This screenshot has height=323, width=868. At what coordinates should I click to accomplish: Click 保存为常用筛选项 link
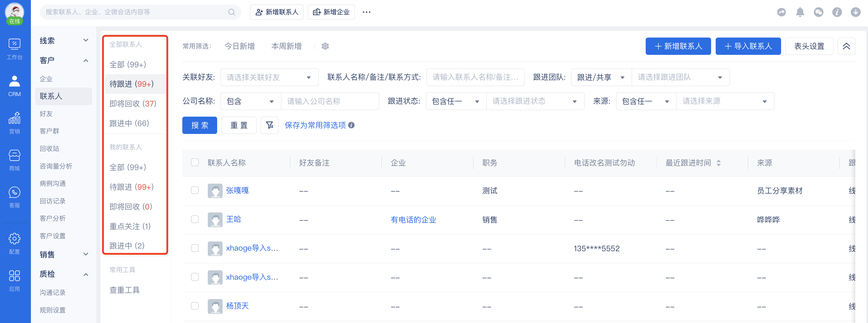pos(315,125)
